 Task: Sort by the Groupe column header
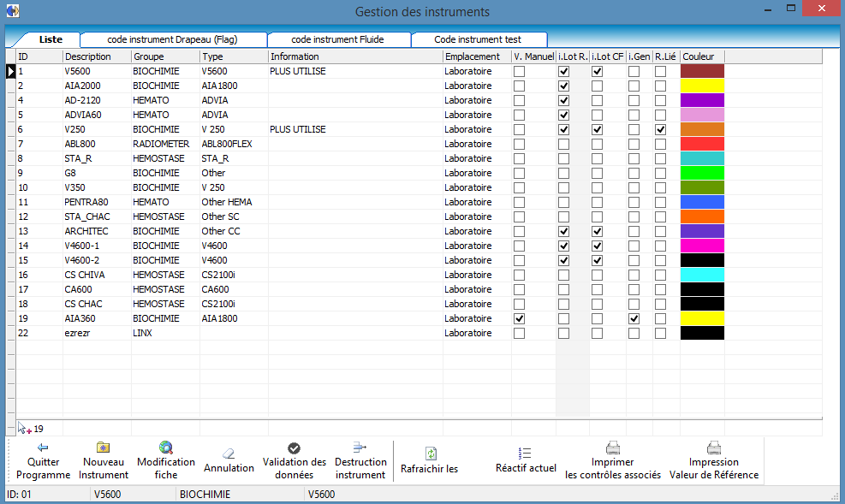pyautogui.click(x=165, y=56)
